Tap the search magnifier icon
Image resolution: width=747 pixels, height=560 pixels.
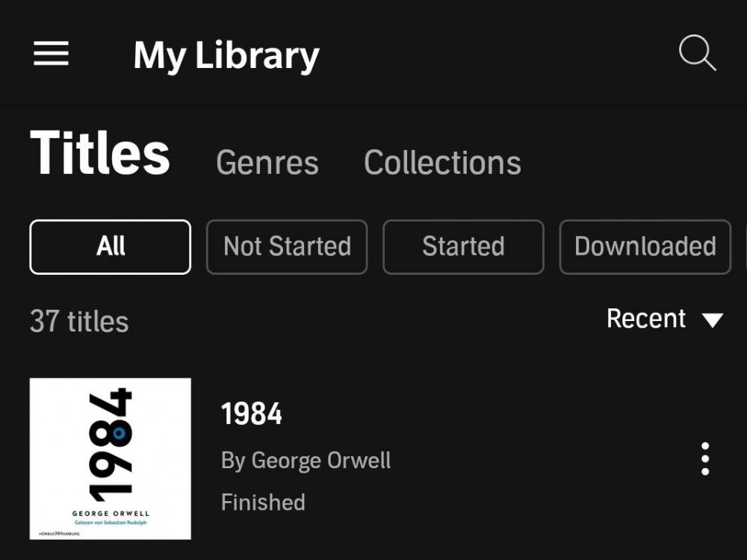(x=697, y=54)
